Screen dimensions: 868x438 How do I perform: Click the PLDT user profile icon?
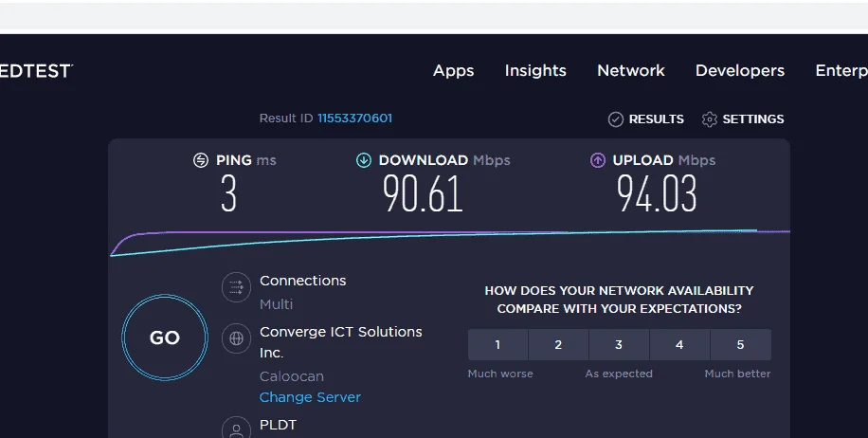[236, 428]
